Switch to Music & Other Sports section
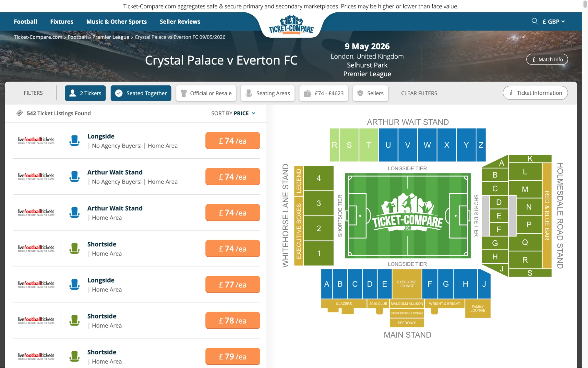The height and width of the screenshot is (368, 588). pos(116,21)
